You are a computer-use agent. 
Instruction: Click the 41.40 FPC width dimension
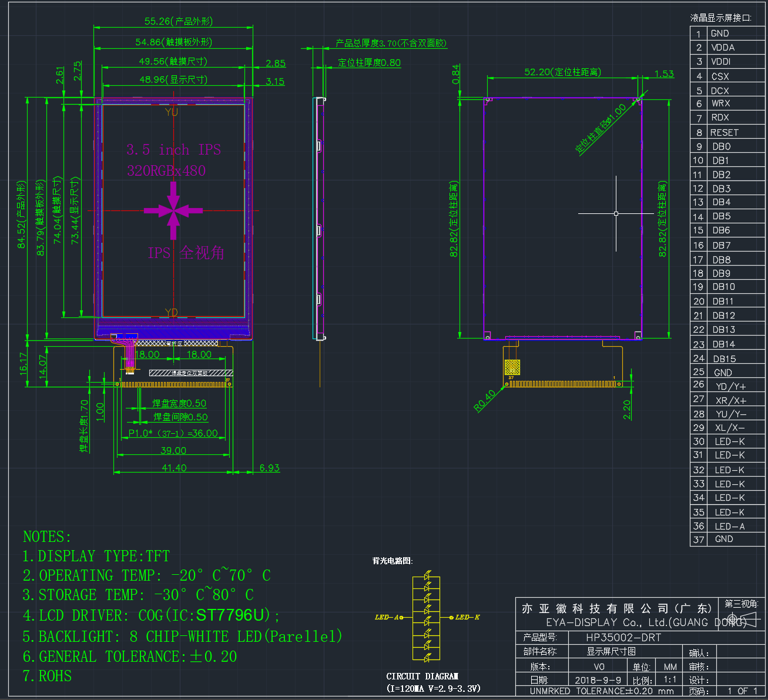pos(174,468)
